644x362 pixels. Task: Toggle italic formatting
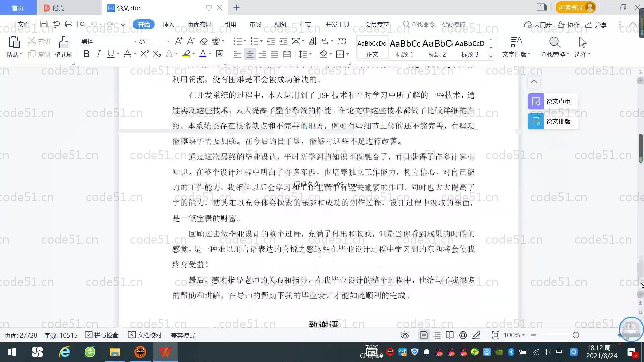98,54
